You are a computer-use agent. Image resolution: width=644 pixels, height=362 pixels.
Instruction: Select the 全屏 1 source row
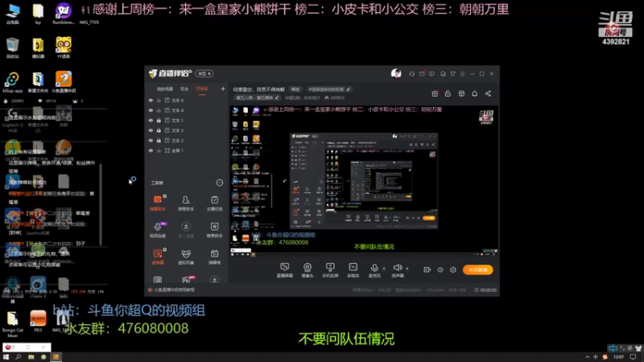[187, 150]
